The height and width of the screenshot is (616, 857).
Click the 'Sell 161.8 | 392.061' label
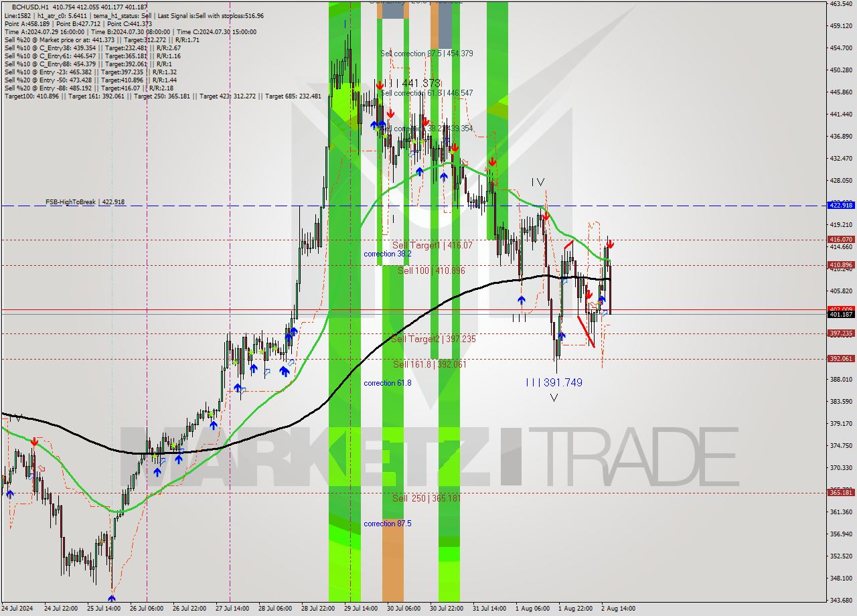[x=429, y=364]
